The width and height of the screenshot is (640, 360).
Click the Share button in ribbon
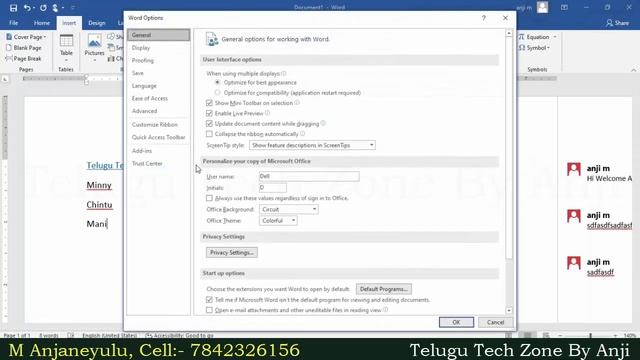click(617, 23)
